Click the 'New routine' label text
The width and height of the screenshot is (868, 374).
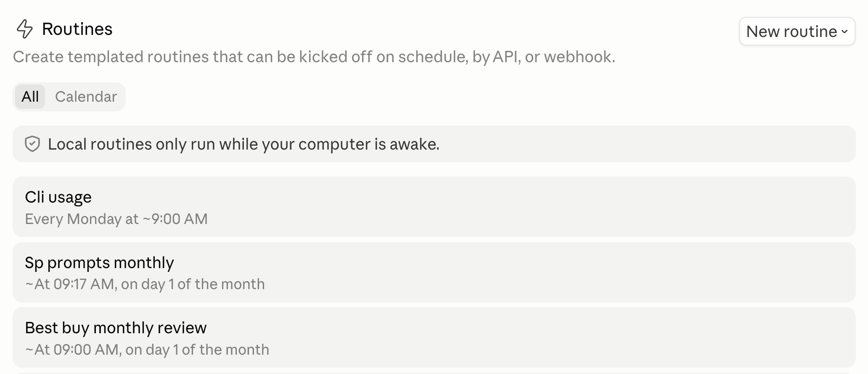791,32
